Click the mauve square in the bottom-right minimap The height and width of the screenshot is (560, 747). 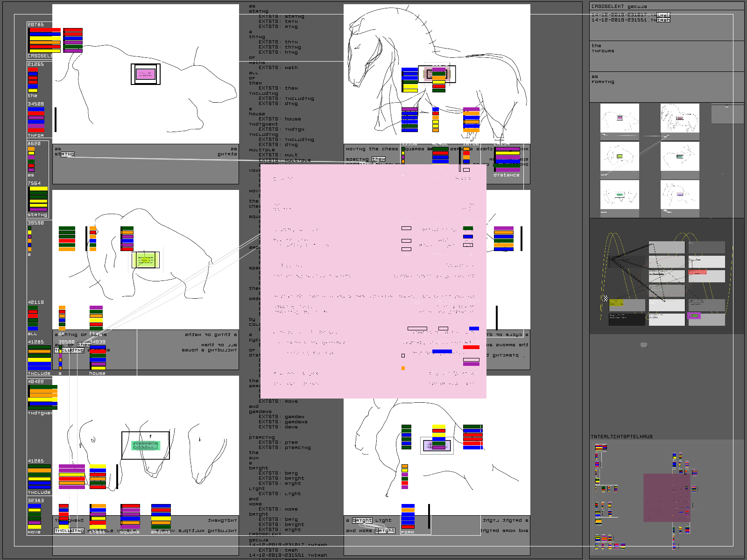666,497
